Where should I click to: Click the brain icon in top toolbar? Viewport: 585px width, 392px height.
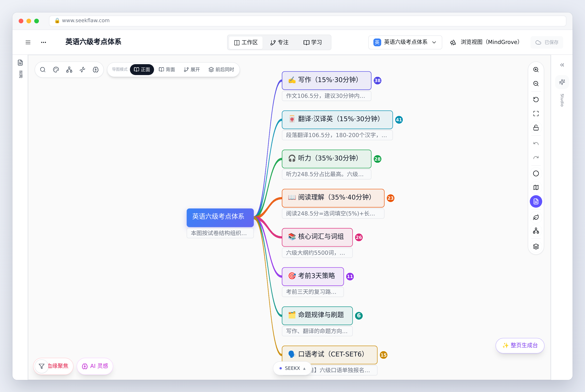point(96,69)
